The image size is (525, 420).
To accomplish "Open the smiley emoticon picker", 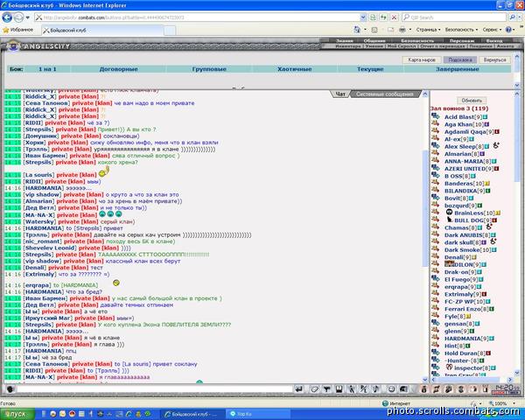I will click(x=391, y=389).
